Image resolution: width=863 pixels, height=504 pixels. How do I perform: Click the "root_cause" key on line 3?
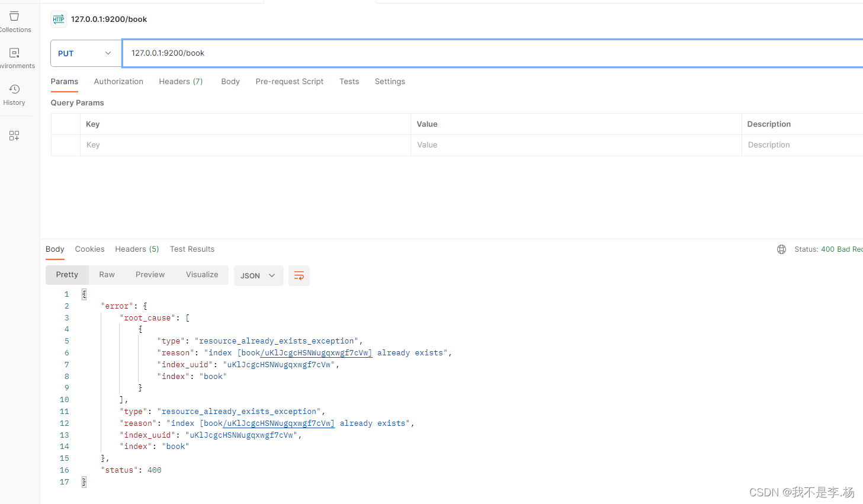(148, 318)
